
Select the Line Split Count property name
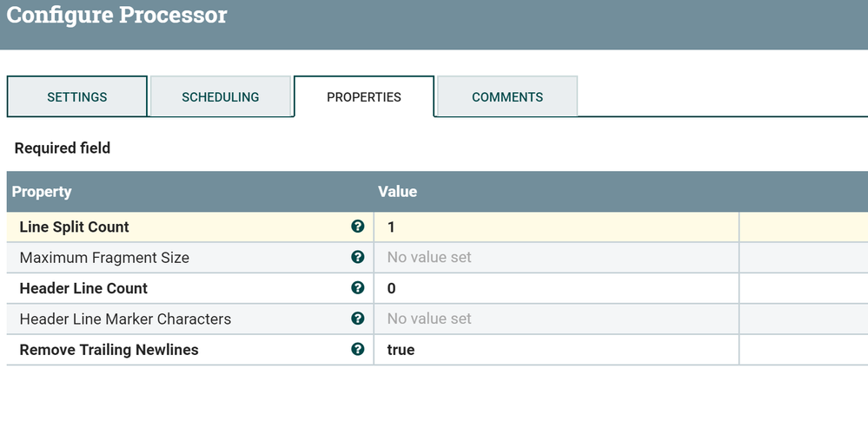74,227
